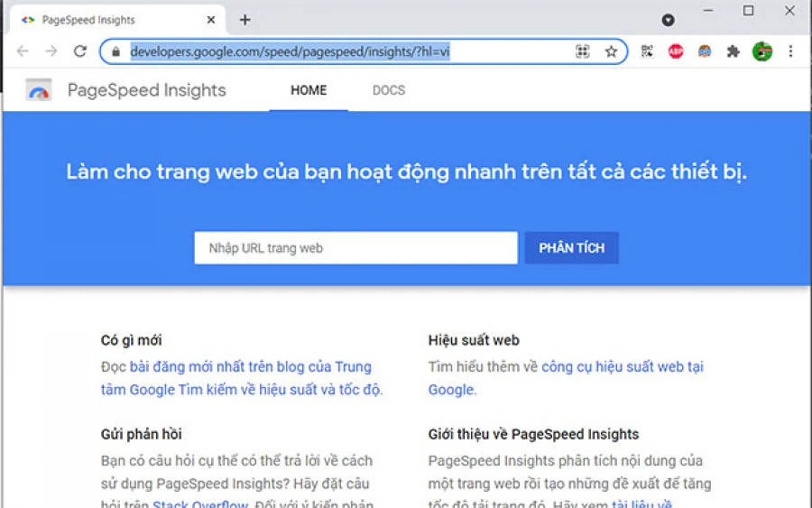Open the cartoon face extension icon

click(705, 51)
